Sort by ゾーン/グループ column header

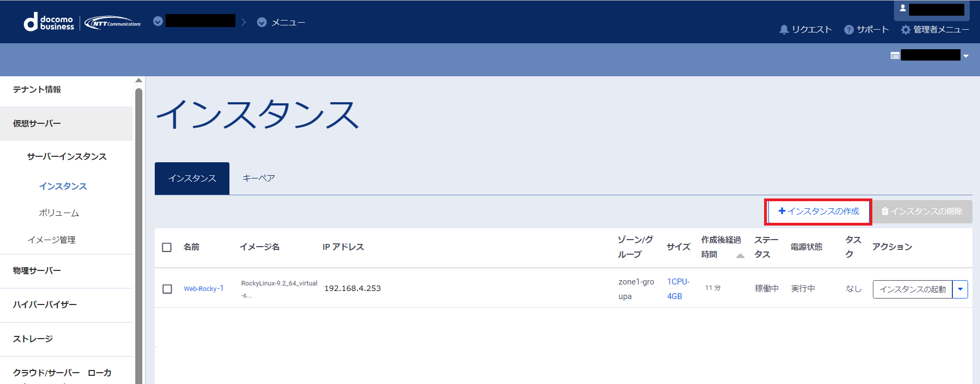[635, 247]
